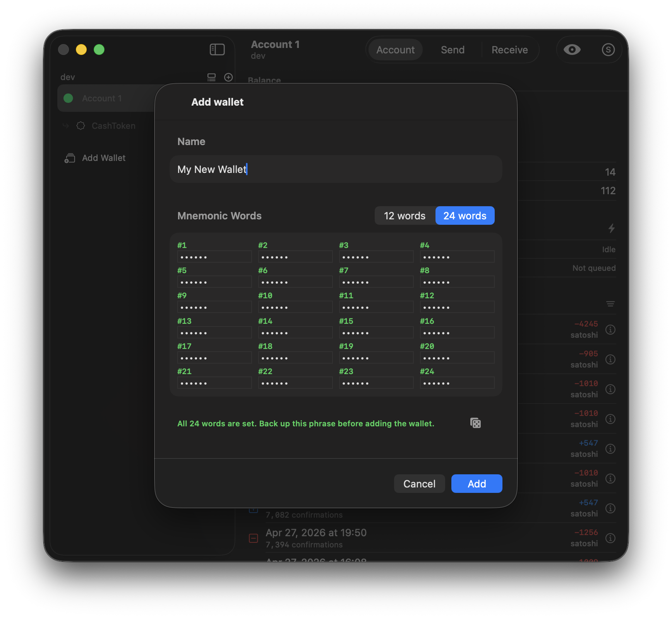This screenshot has height=619, width=672.
Task: Click the Add Wallet sidebar icon
Action: pos(70,158)
